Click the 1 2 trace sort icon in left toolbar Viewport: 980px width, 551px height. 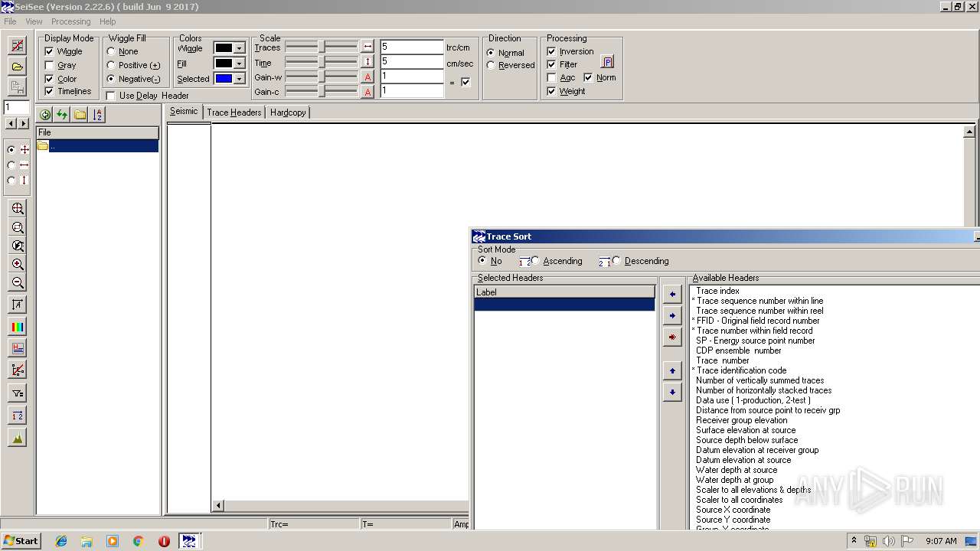pos(18,416)
